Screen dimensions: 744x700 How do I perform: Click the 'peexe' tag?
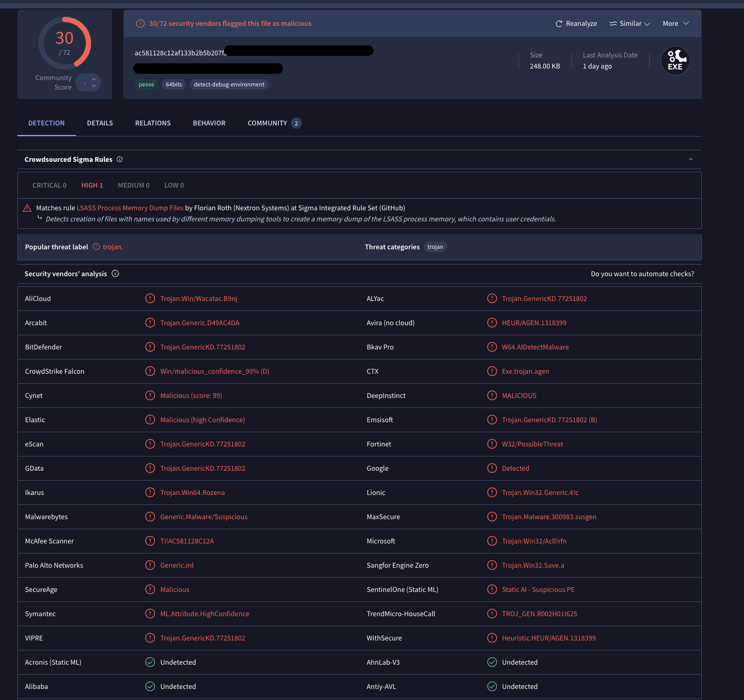(146, 84)
